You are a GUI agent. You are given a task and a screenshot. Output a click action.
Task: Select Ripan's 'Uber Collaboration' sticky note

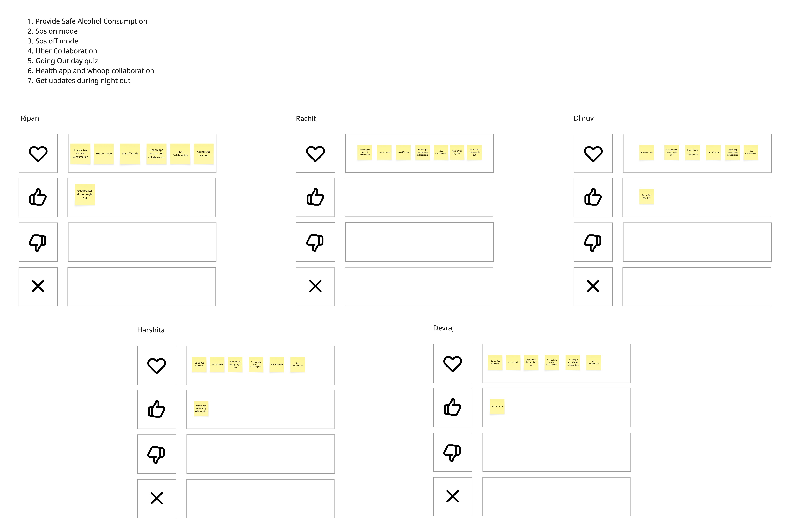(180, 154)
